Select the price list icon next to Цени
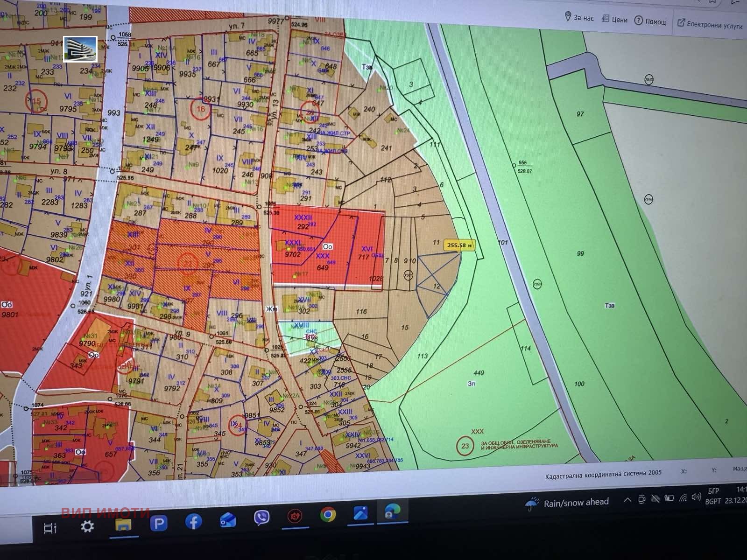Viewport: 747px width, 560px height. (x=606, y=19)
